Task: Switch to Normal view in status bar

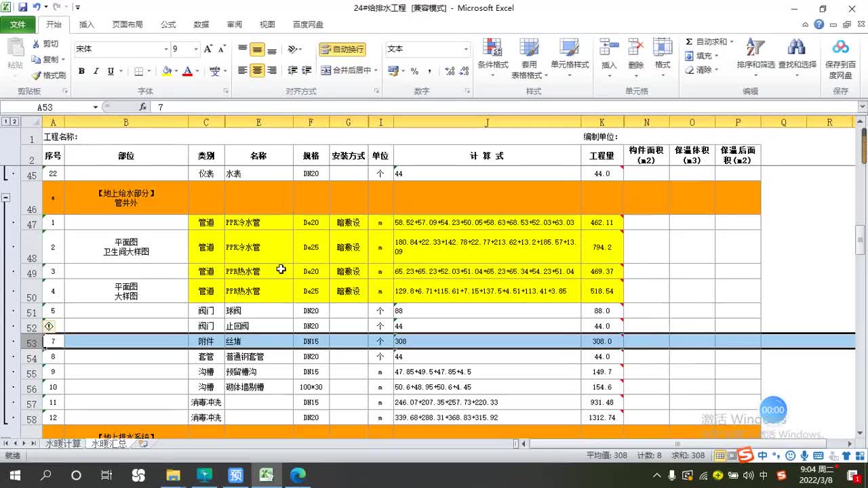Action: click(721, 456)
